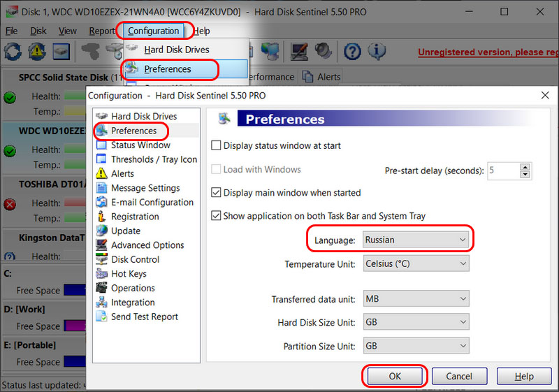The height and width of the screenshot is (392, 559).
Task: Click the monitor with pen toolbar icon
Action: pyautogui.click(x=299, y=51)
